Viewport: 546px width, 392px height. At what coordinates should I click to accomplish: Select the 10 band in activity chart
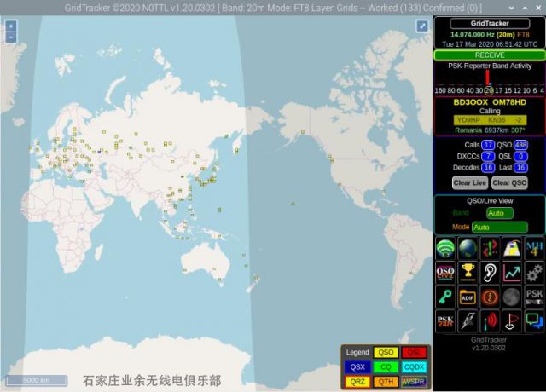coord(526,90)
